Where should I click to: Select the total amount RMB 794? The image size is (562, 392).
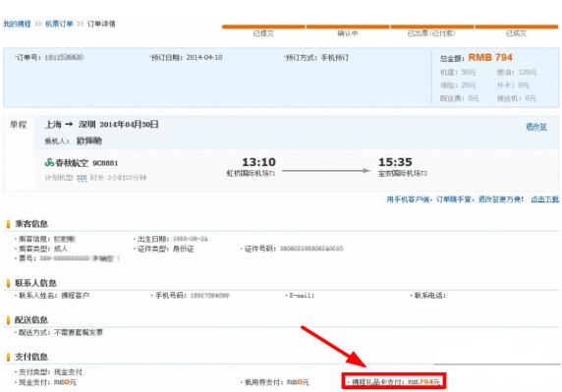click(x=490, y=57)
